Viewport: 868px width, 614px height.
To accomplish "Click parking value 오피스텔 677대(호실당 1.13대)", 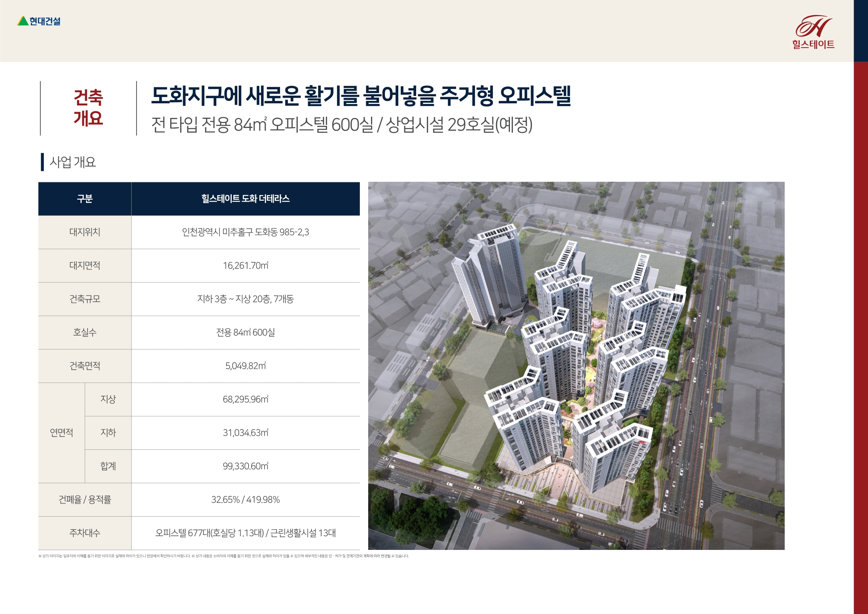I will 209,533.
